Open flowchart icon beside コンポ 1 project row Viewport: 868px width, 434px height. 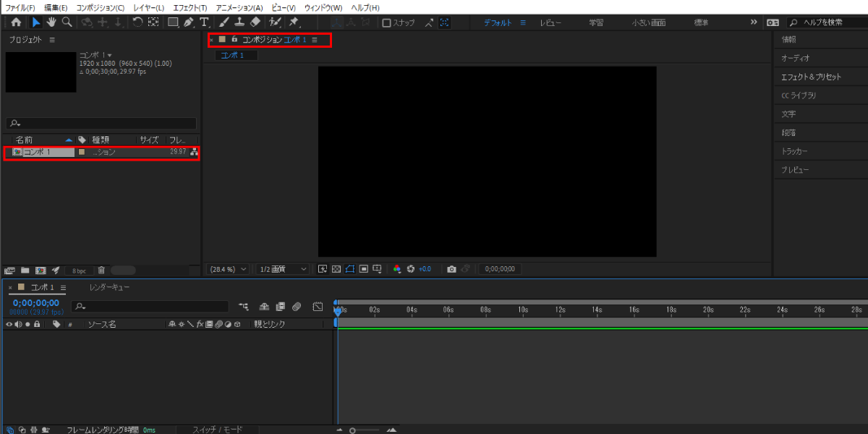(194, 152)
